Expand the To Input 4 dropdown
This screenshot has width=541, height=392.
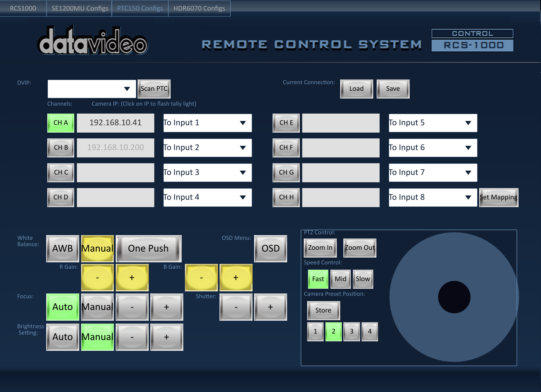(208, 197)
